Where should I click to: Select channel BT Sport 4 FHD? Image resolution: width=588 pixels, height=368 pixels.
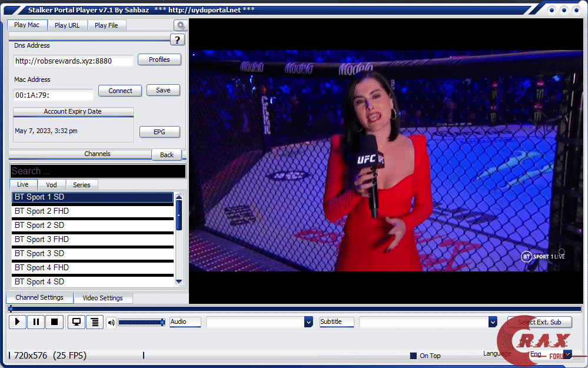[92, 268]
